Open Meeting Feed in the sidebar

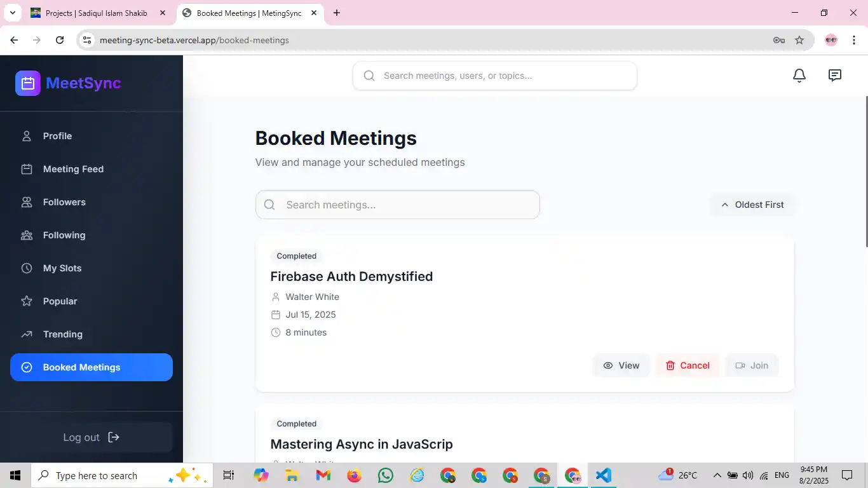point(92,169)
